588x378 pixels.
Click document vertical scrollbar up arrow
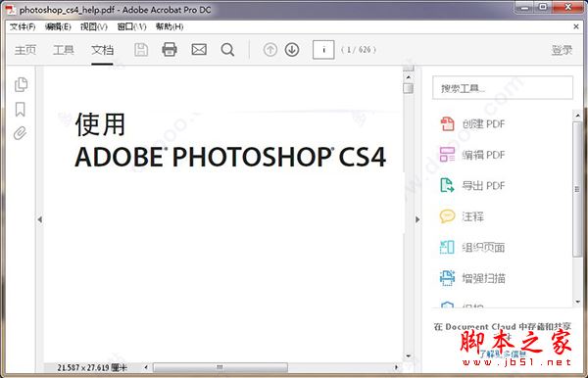pos(408,77)
